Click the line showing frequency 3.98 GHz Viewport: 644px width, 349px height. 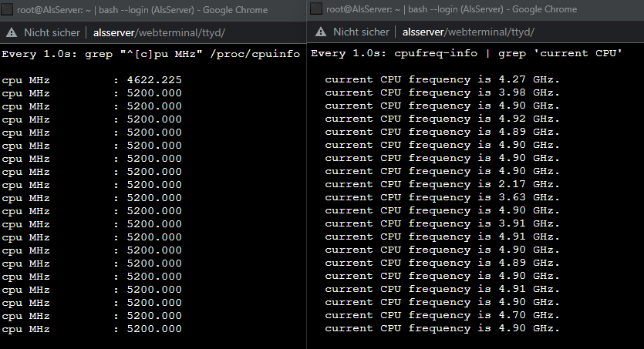(x=443, y=92)
